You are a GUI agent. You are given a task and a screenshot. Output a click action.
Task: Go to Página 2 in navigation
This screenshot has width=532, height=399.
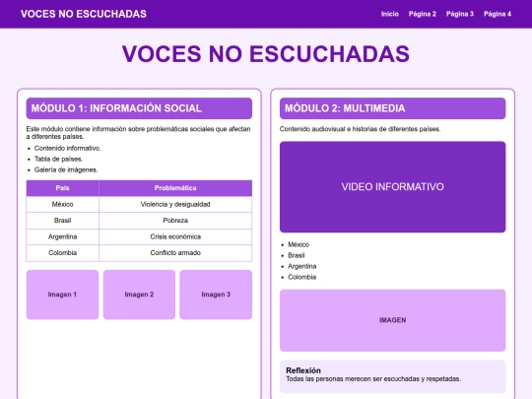pyautogui.click(x=422, y=14)
